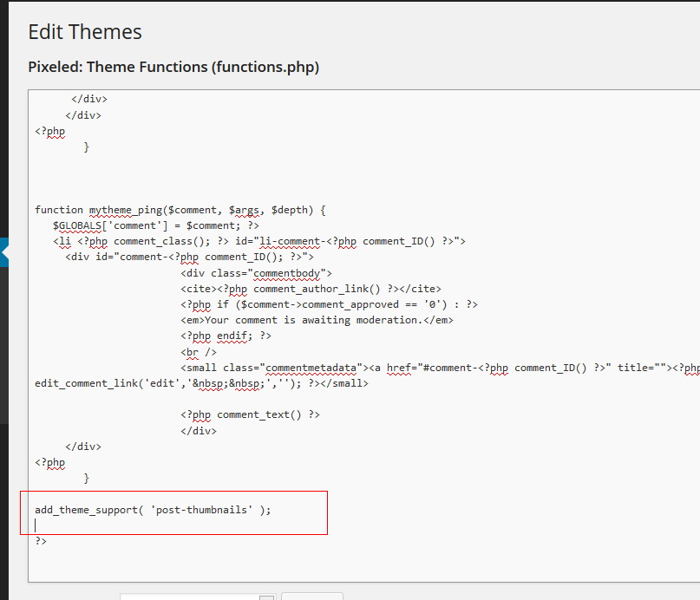Click the comment_approved if-condition line
Image resolution: width=700 pixels, height=600 pixels.
coord(329,304)
